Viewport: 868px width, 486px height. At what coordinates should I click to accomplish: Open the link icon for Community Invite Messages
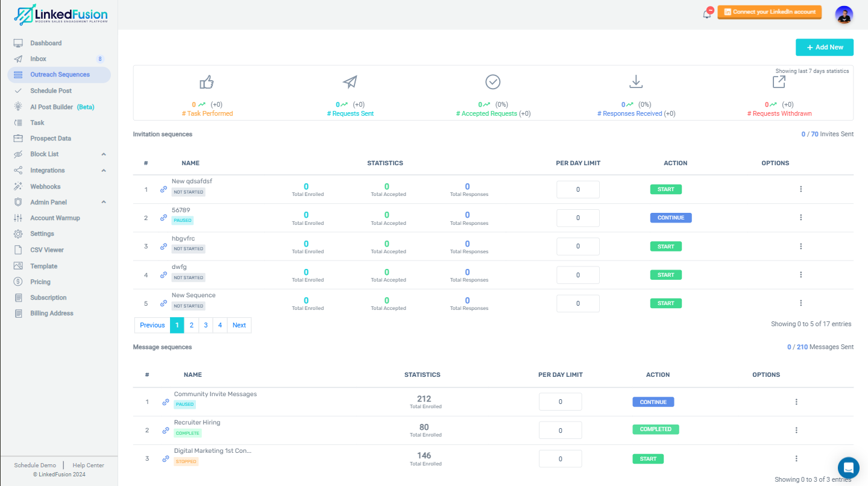(166, 402)
